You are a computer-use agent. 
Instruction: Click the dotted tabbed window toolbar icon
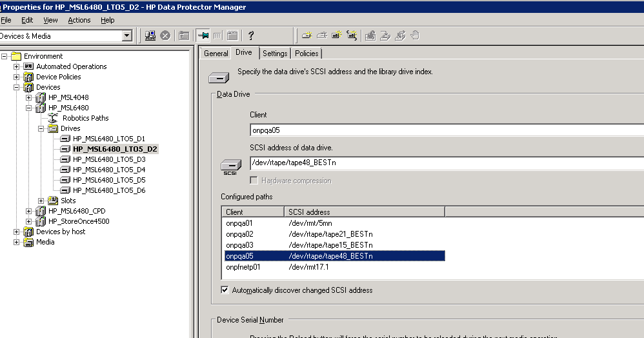point(232,35)
